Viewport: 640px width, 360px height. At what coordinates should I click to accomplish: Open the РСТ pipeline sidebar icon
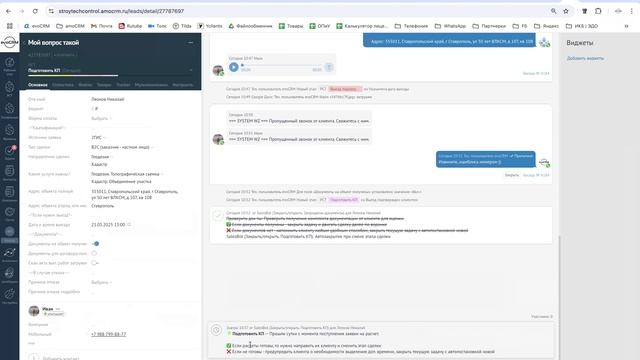(9, 88)
